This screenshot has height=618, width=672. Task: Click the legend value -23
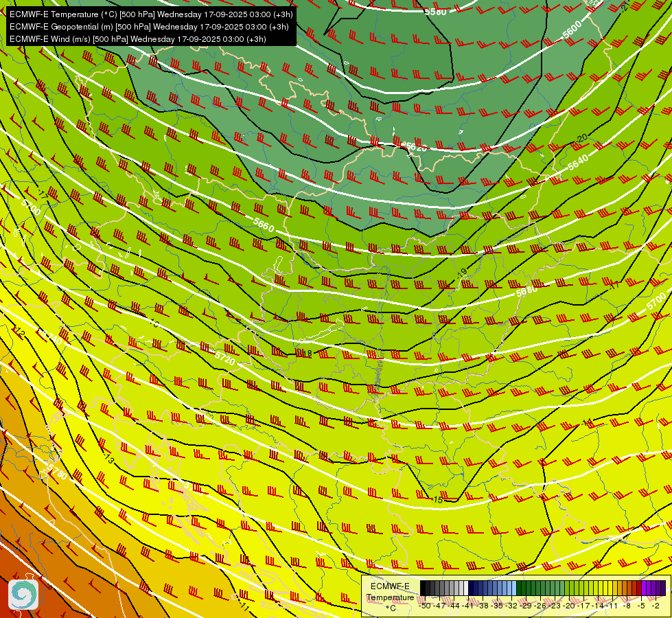click(x=555, y=606)
